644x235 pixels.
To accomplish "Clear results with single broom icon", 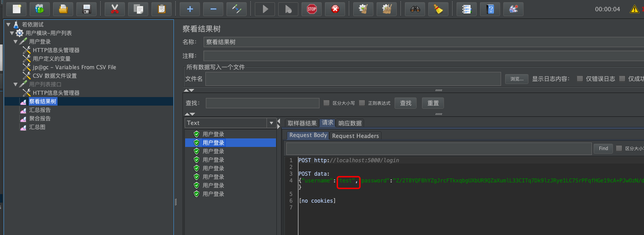I will pyautogui.click(x=364, y=9).
